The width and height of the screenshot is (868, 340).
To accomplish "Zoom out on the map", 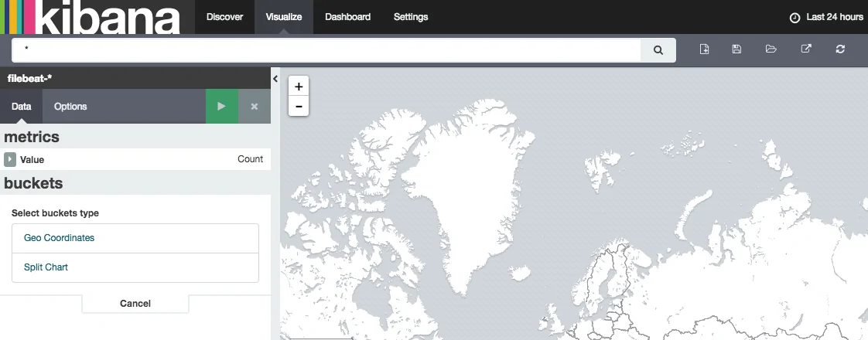I will tap(299, 106).
